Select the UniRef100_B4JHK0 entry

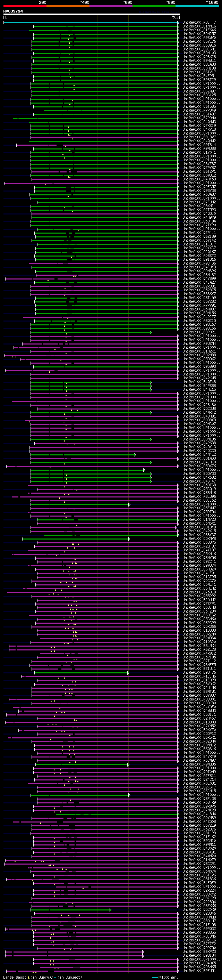click(199, 462)
